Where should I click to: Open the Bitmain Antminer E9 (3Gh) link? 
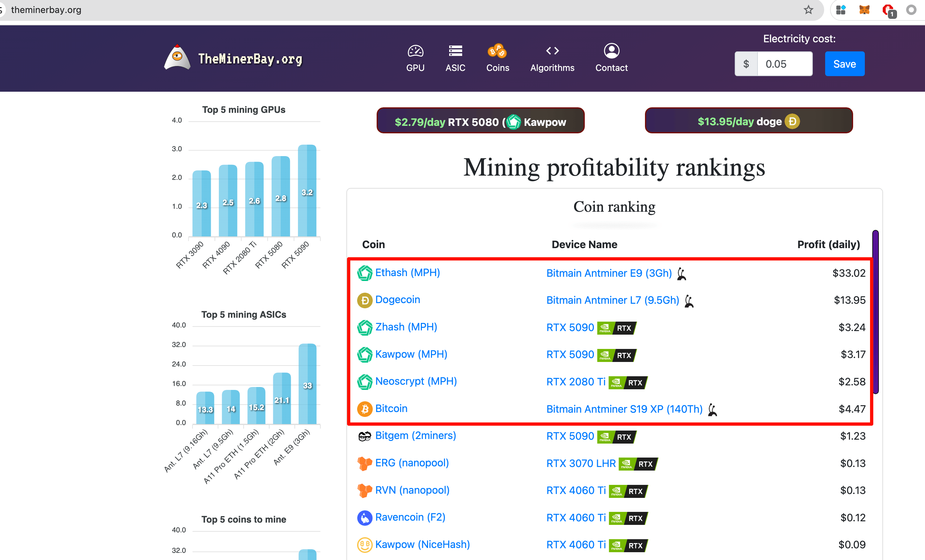coord(609,273)
